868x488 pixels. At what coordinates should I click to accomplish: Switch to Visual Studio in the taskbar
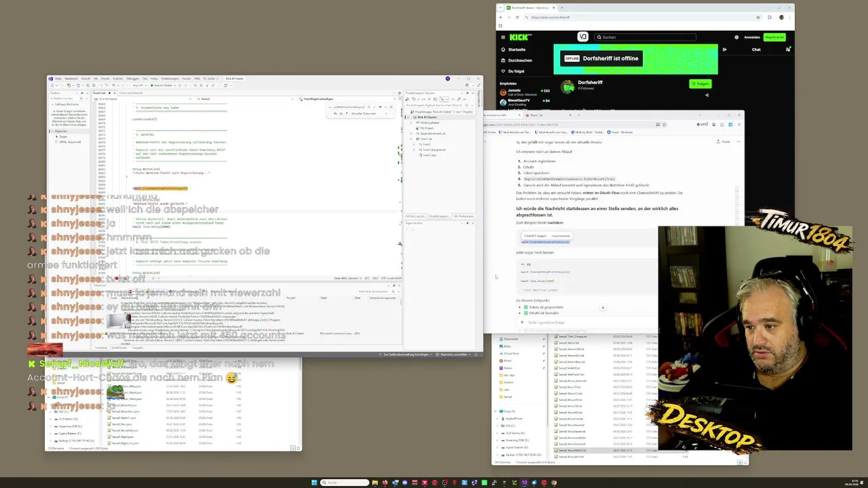(x=524, y=483)
